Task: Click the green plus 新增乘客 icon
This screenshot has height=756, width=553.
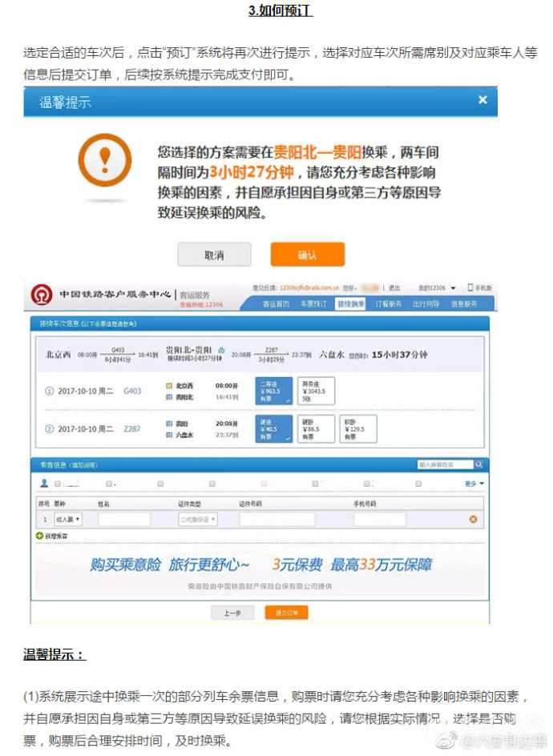Action: [40, 535]
